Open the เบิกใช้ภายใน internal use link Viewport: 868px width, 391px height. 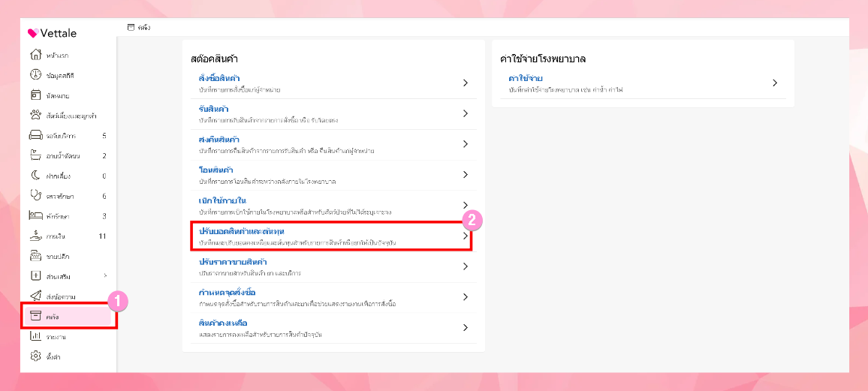pos(222,200)
